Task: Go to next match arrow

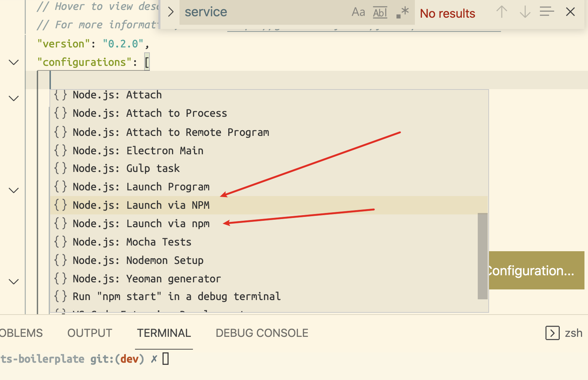Action: pyautogui.click(x=525, y=12)
